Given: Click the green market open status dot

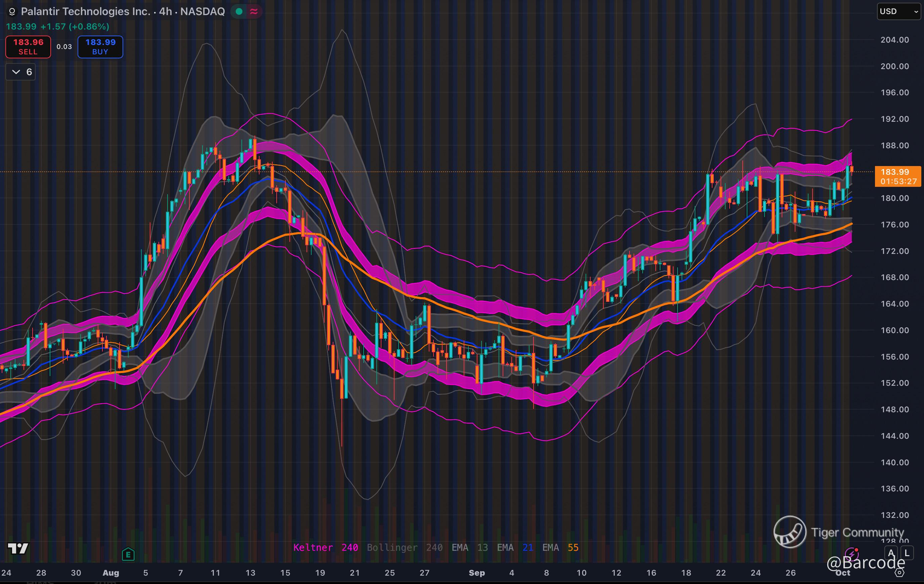Looking at the screenshot, I should pos(239,11).
